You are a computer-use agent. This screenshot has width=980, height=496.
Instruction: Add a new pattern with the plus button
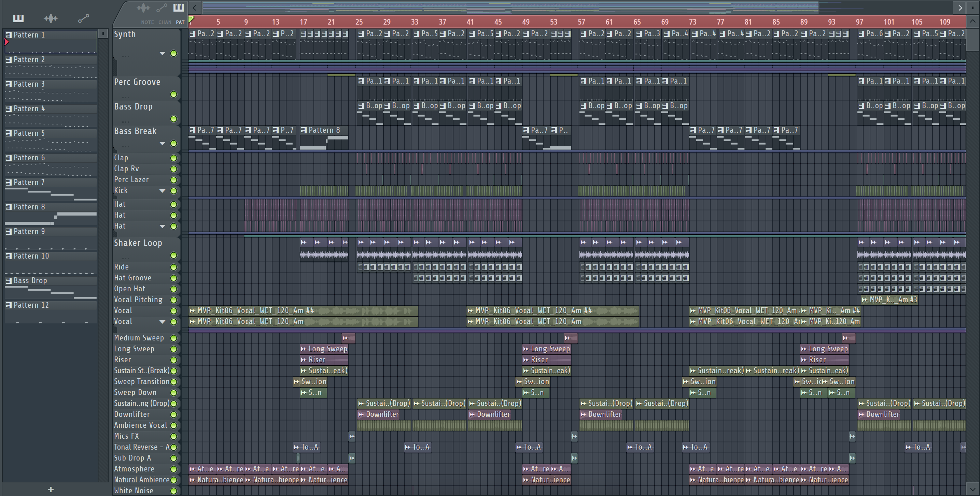(x=51, y=490)
